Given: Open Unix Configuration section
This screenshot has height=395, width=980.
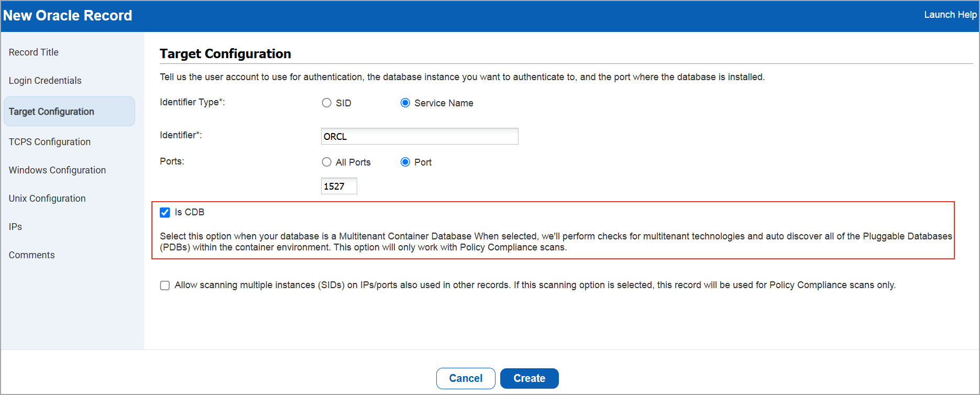Looking at the screenshot, I should coord(47,199).
